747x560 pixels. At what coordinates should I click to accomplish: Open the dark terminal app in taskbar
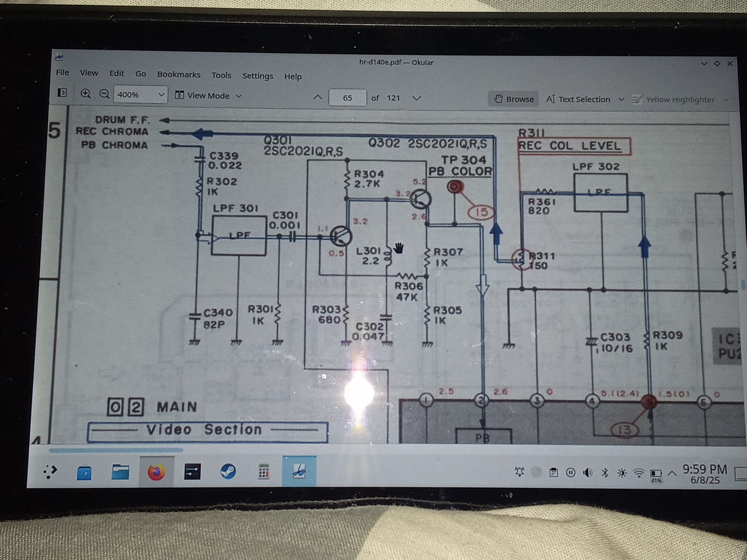192,472
